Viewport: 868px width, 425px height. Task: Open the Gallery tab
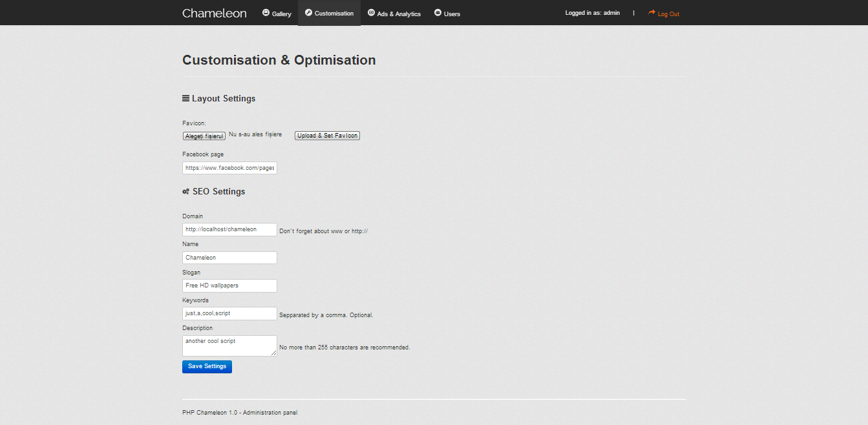coord(277,13)
